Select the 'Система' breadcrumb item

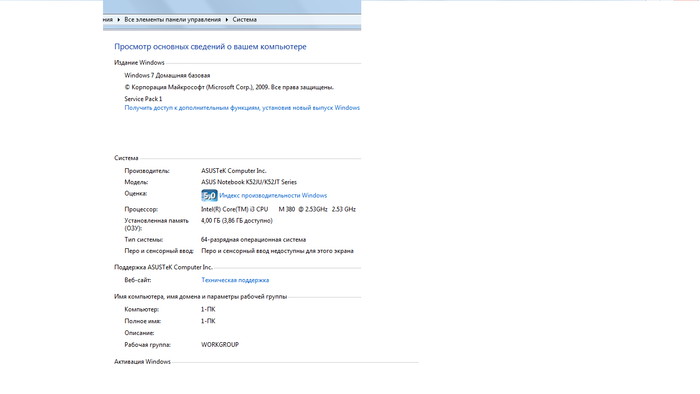(244, 20)
